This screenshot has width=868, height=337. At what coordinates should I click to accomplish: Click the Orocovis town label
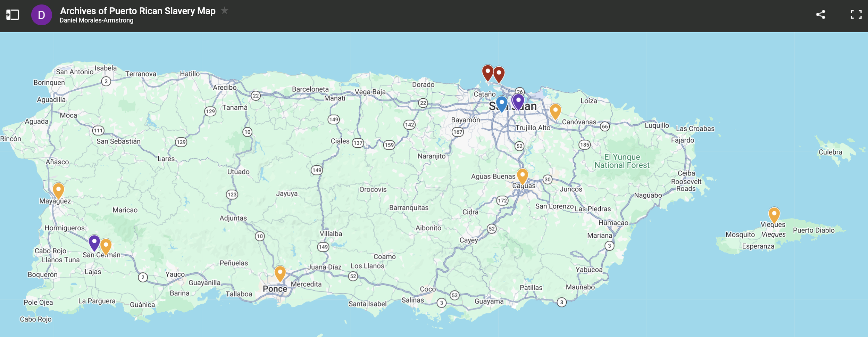[373, 189]
